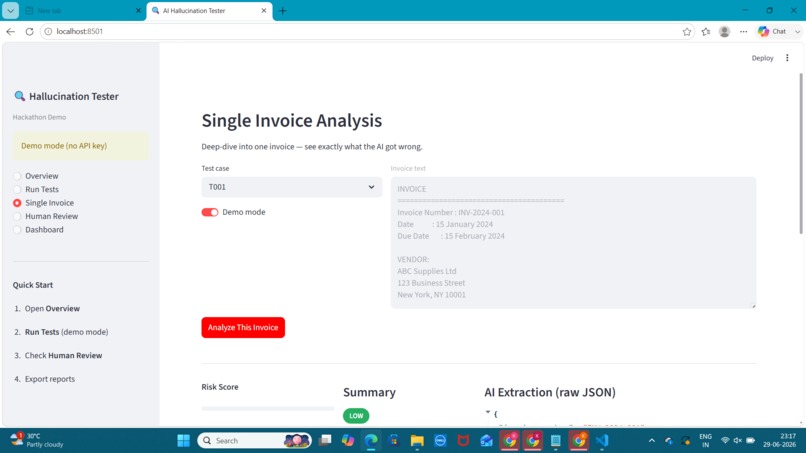Open the ENG IN language switcher

pyautogui.click(x=706, y=441)
